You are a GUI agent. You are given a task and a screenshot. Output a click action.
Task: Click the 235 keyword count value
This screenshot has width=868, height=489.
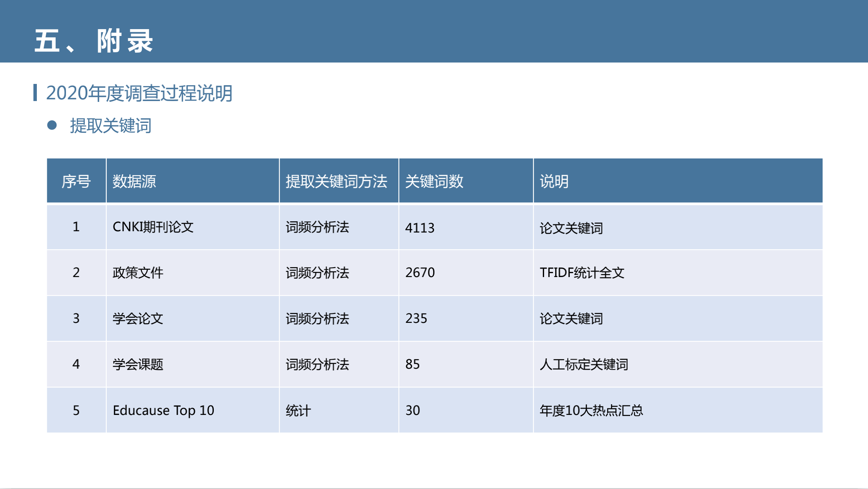coord(416,319)
